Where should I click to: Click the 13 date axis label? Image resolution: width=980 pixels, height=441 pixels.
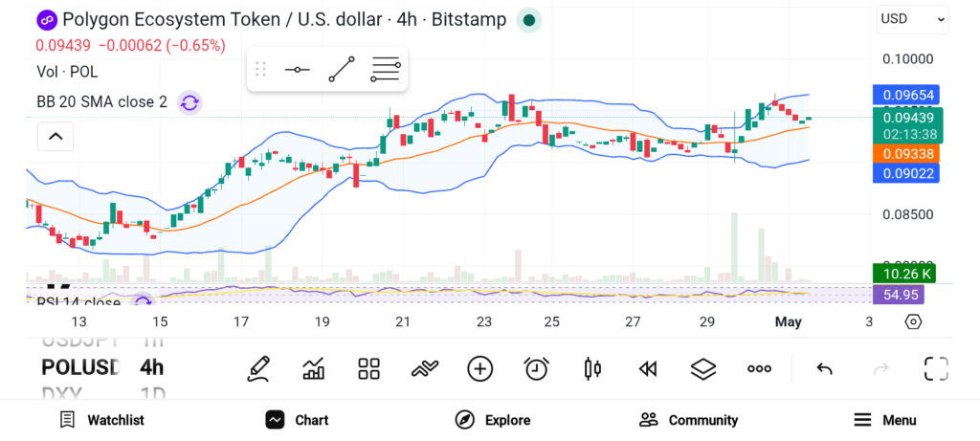click(78, 321)
